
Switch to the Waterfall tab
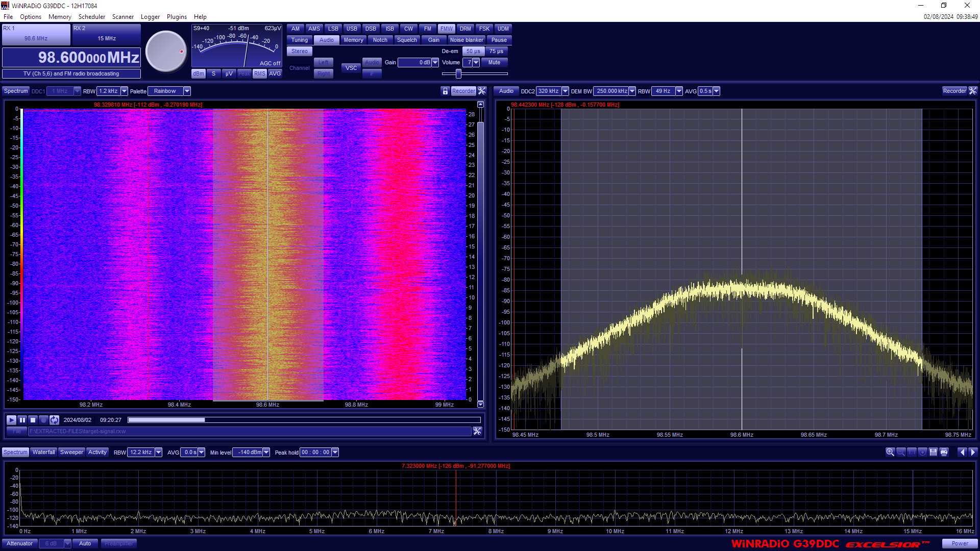coord(43,452)
